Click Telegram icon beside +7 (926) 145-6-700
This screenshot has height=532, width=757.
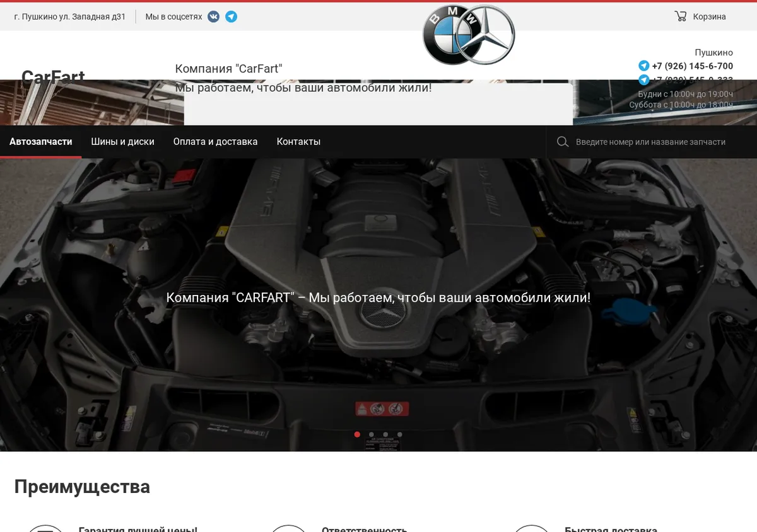tap(643, 66)
